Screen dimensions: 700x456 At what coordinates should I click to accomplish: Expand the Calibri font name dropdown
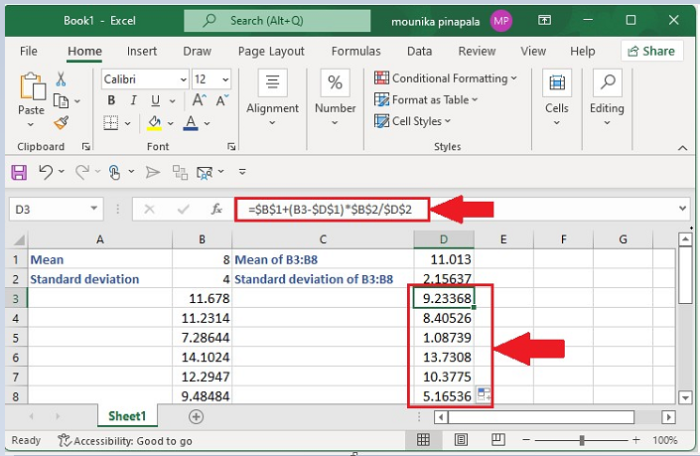coord(181,79)
